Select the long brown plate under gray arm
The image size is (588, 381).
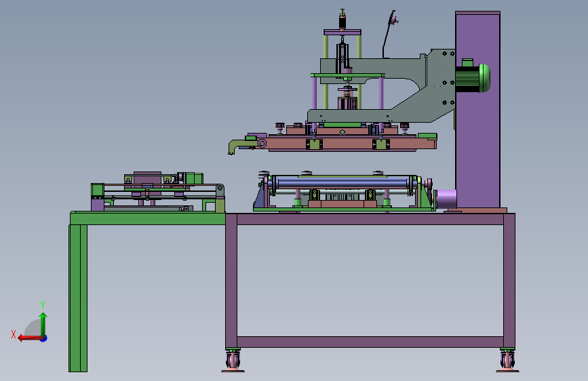pyautogui.click(x=347, y=143)
